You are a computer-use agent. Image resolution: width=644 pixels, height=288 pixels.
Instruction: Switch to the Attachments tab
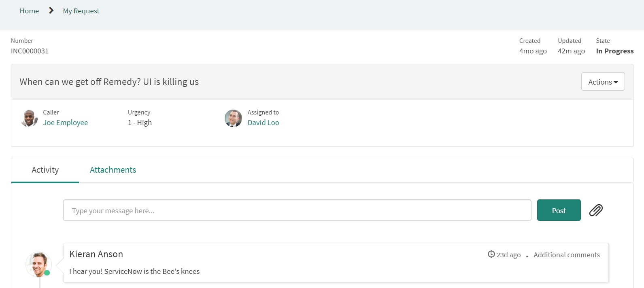coord(113,170)
